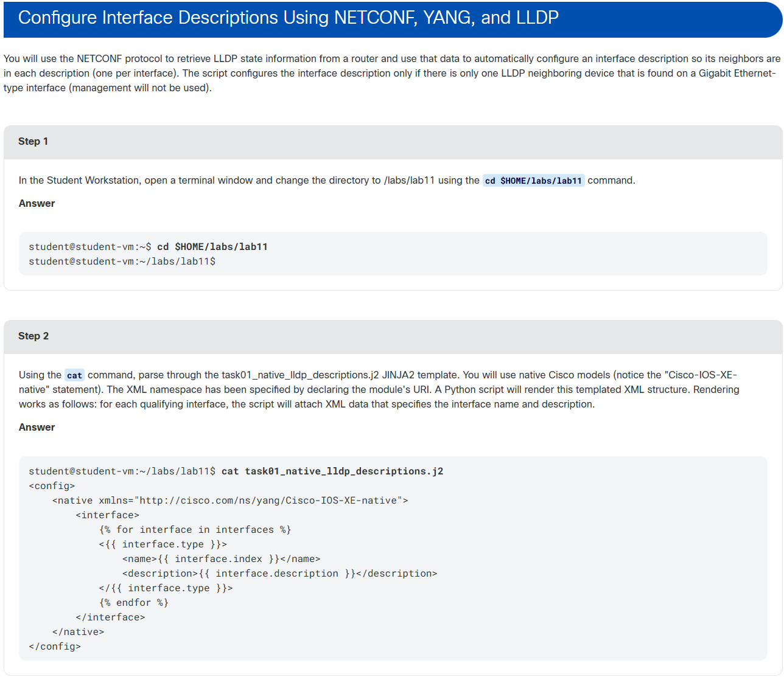Click the '<{{ interface.type }}>' opening line
Screen dimensions: 784x677
pos(163,544)
